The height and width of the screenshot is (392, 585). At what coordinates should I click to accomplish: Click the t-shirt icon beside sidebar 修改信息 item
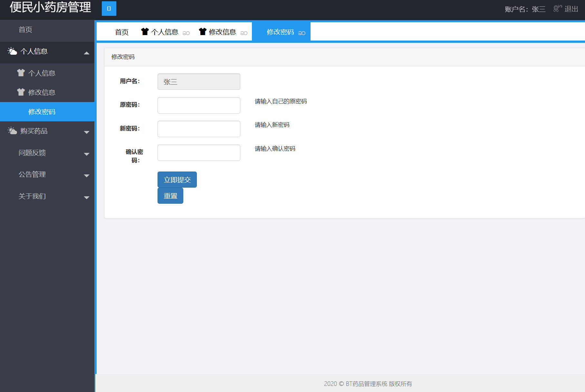point(21,92)
